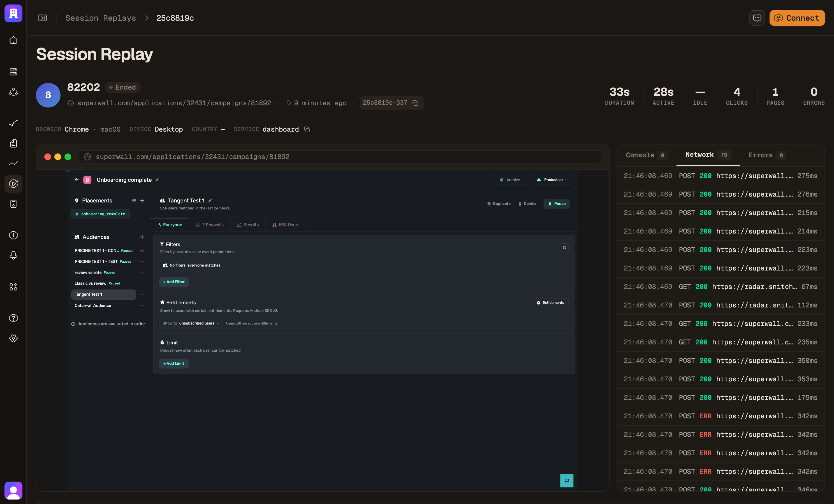Copy the dashboard service name
The width and height of the screenshot is (834, 504).
click(307, 129)
